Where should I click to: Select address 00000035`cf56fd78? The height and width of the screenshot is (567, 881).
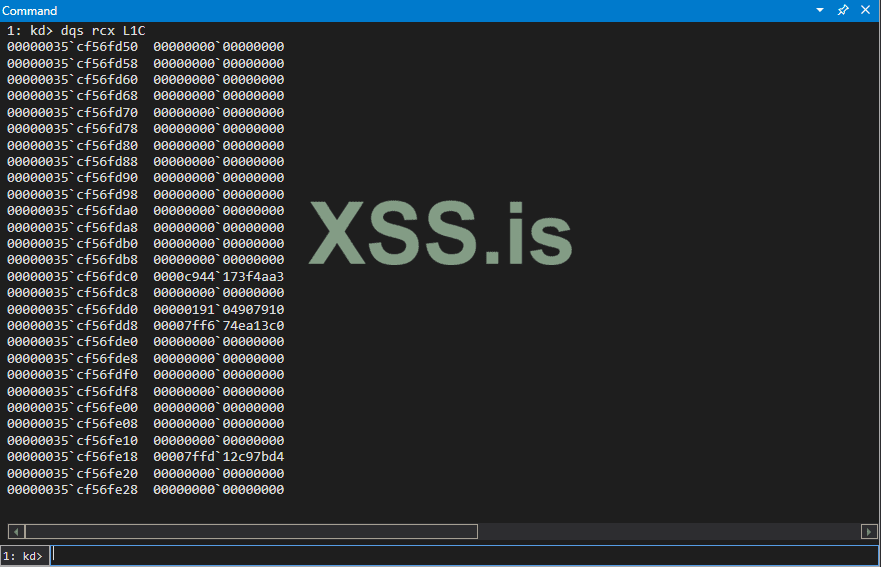[x=72, y=129]
